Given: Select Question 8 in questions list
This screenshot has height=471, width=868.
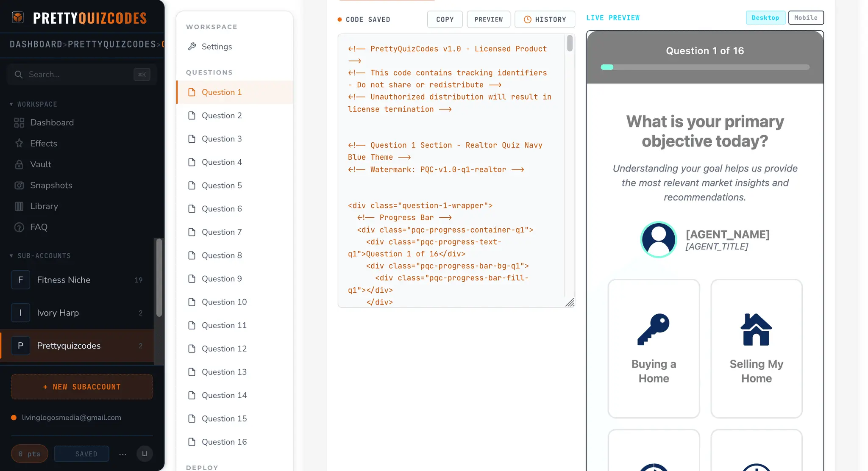Looking at the screenshot, I should click(x=235, y=255).
